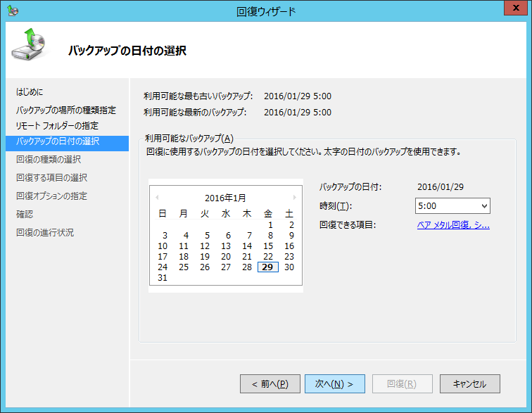Go to next month in calendar
The height and width of the screenshot is (413, 532).
(x=294, y=198)
